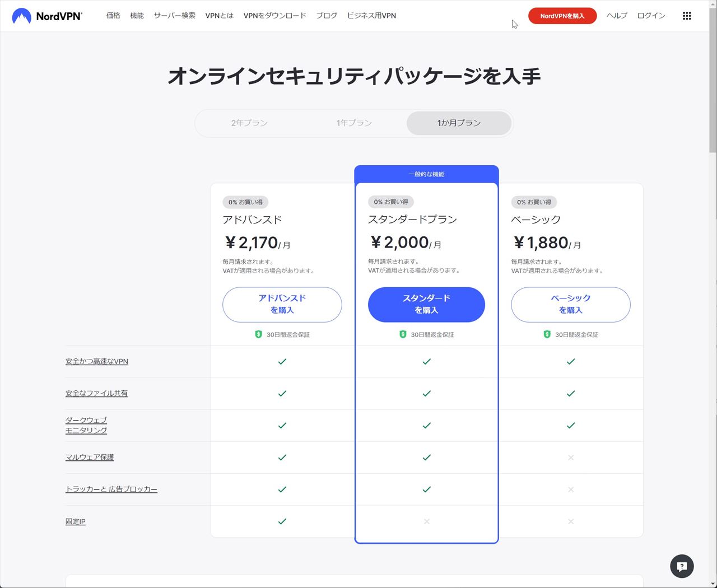Click the Advanced plan 30日間返金保証 text
This screenshot has height=588, width=717.
coord(288,335)
